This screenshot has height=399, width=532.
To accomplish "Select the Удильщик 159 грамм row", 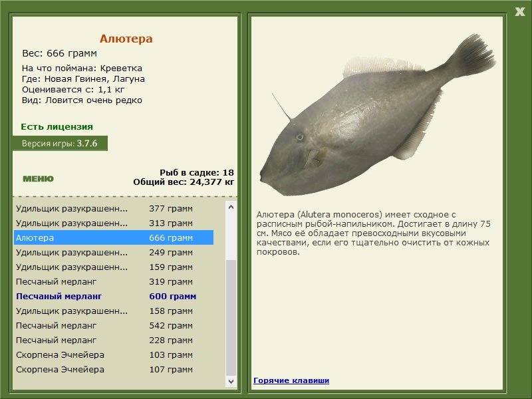I will pos(114,267).
